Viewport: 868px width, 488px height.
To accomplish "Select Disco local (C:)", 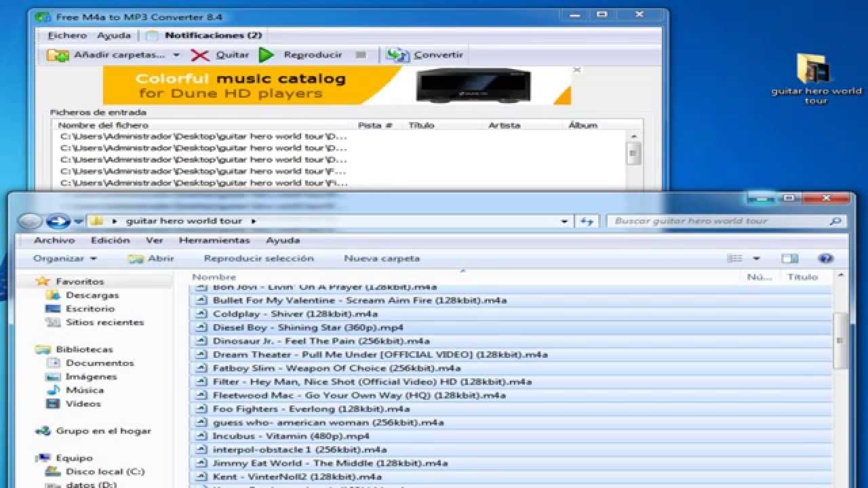I will click(x=105, y=471).
